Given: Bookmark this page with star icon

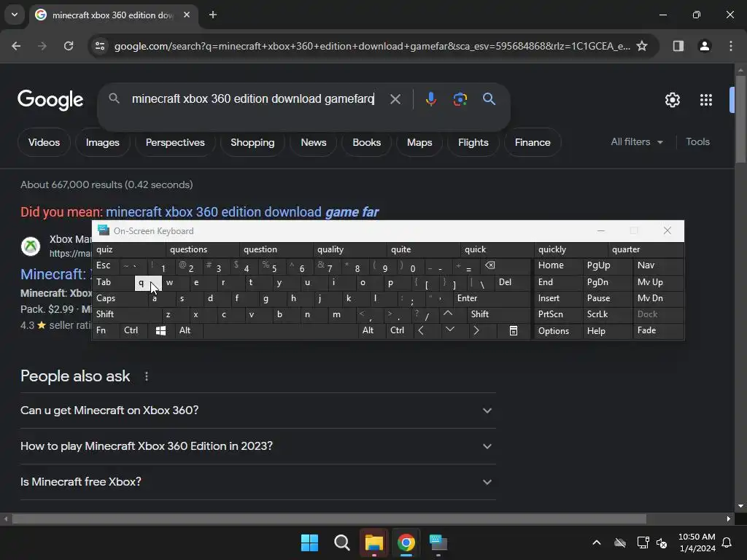Looking at the screenshot, I should click(642, 46).
